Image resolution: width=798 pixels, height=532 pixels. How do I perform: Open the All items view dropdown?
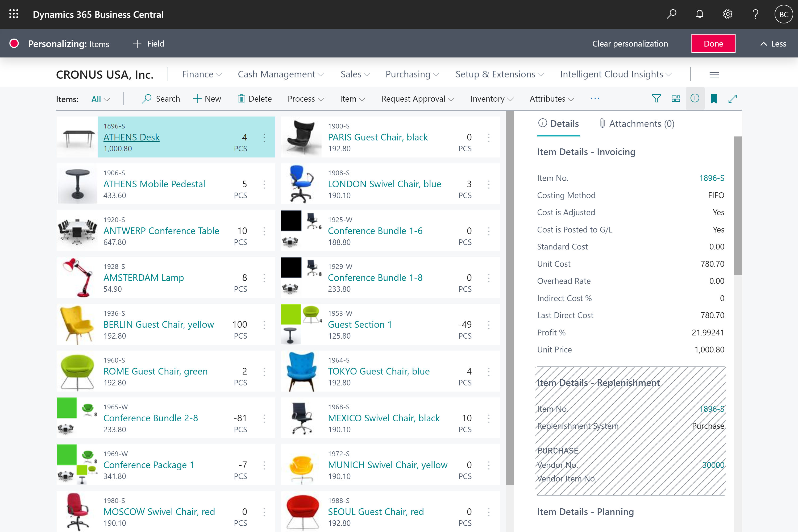click(x=101, y=99)
